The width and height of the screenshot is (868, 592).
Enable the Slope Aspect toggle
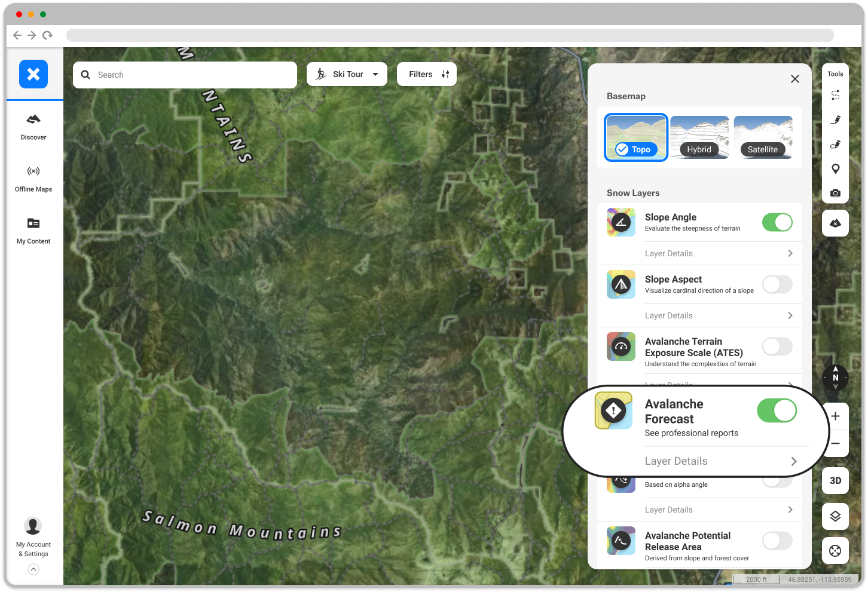pyautogui.click(x=777, y=284)
